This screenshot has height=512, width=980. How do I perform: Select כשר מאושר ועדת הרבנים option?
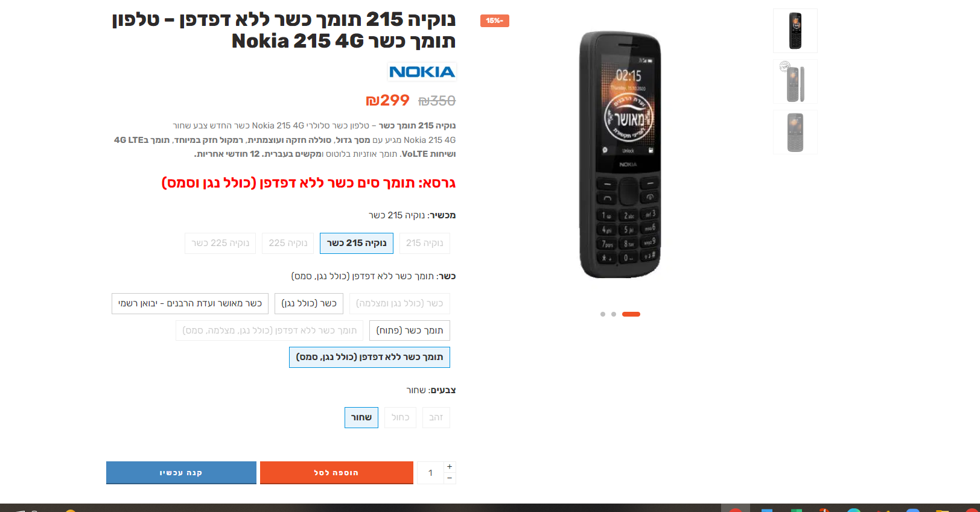click(x=190, y=303)
